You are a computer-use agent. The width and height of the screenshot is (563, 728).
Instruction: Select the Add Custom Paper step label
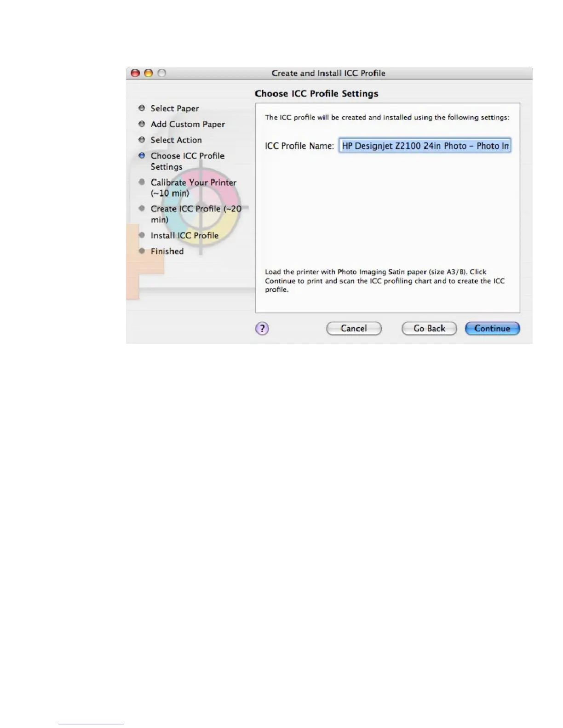click(188, 124)
